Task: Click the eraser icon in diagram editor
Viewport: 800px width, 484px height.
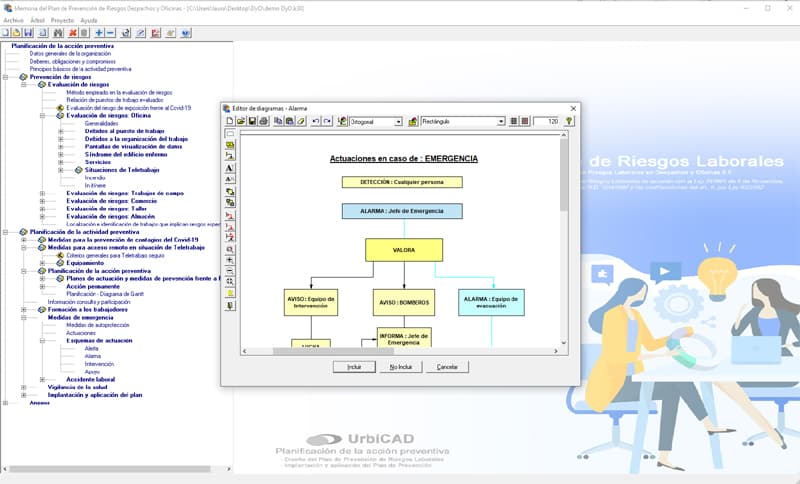Action: [x=301, y=121]
